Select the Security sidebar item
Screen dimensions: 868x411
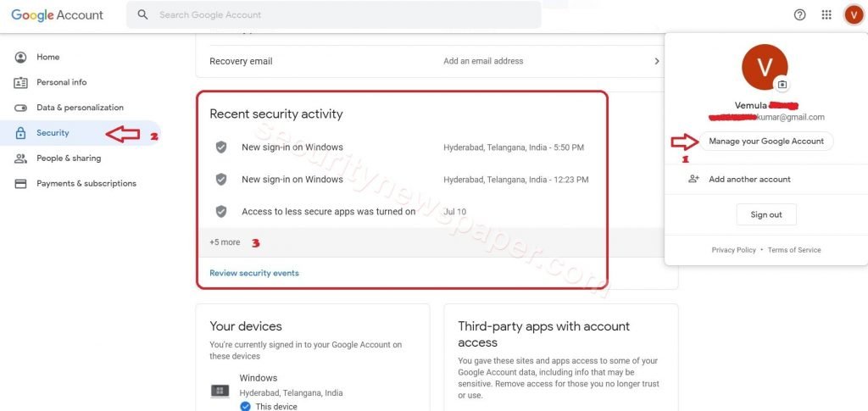pyautogui.click(x=81, y=133)
